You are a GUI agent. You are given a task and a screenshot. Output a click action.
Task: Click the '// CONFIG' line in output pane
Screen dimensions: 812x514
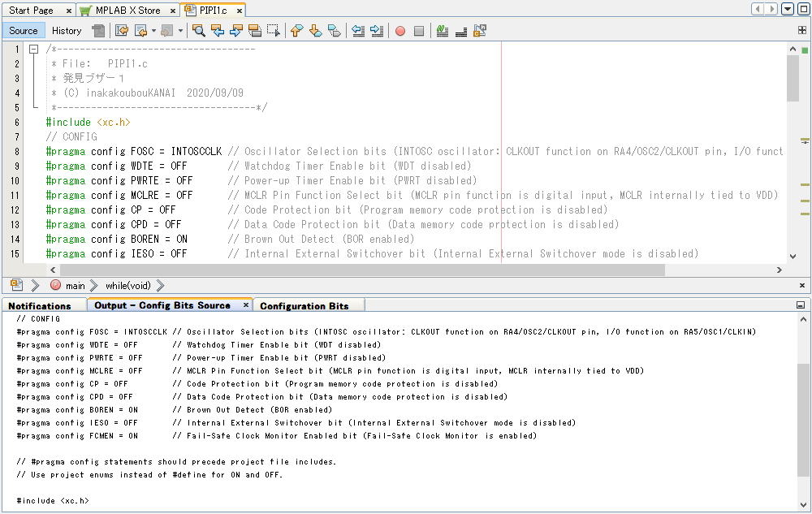pos(38,319)
